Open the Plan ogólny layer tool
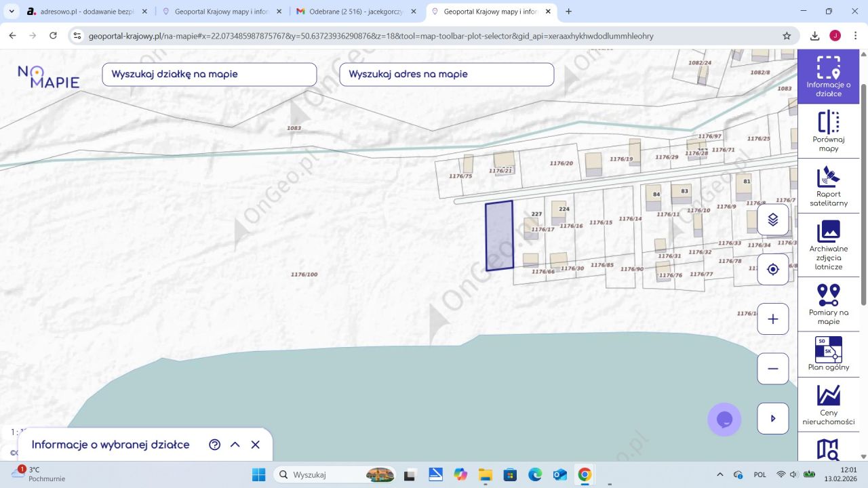Viewport: 868px width, 488px height. click(x=829, y=354)
